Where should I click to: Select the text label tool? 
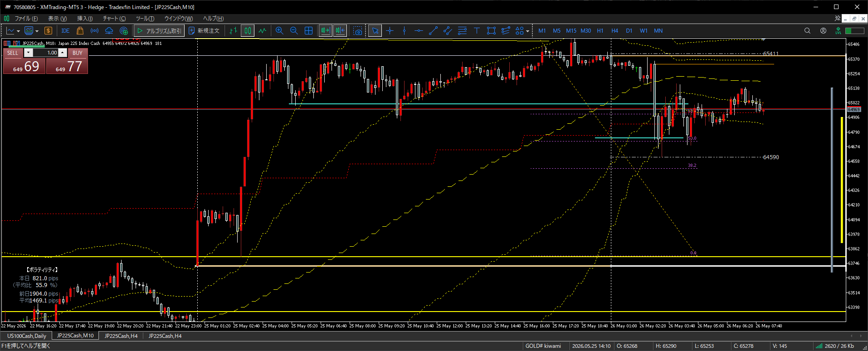click(477, 31)
